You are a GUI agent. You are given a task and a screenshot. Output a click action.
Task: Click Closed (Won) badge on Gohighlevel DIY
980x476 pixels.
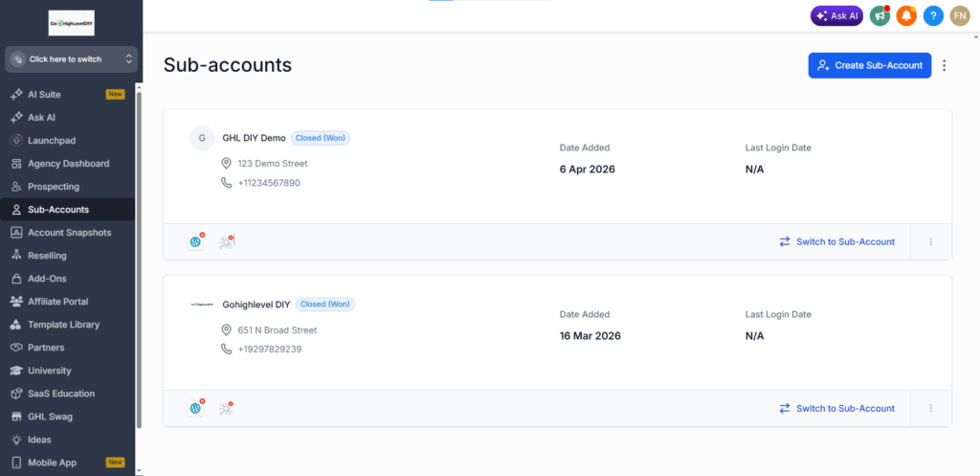tap(325, 305)
